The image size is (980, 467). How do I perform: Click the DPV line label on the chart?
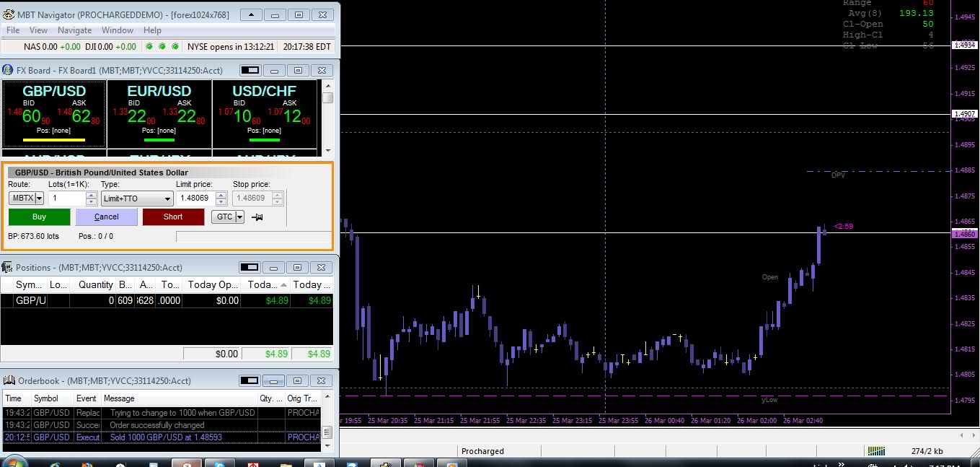[837, 175]
